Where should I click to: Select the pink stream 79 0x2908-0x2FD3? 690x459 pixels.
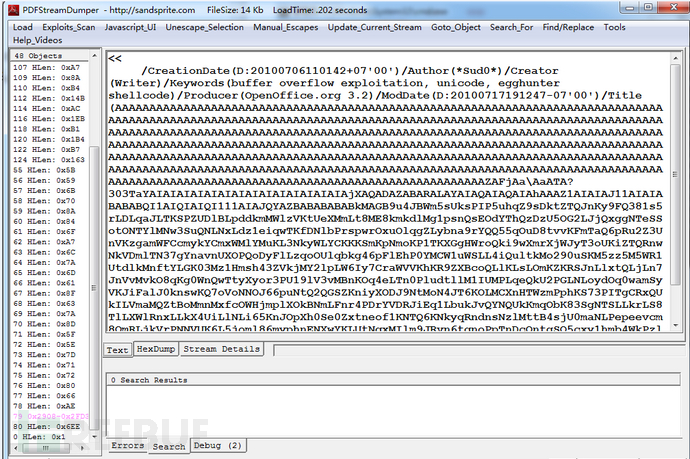[49, 416]
